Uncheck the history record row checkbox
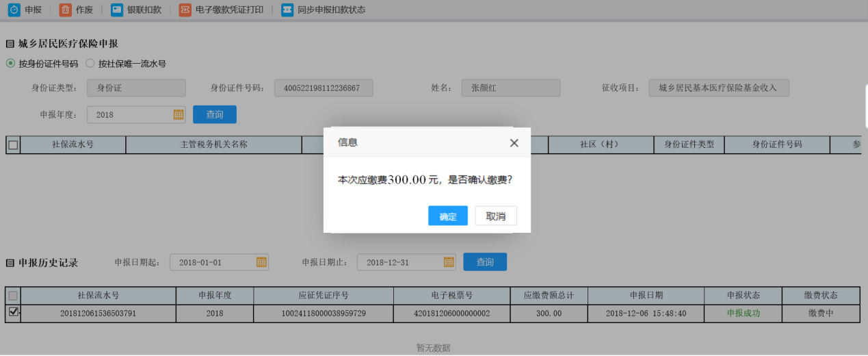 coord(13,313)
